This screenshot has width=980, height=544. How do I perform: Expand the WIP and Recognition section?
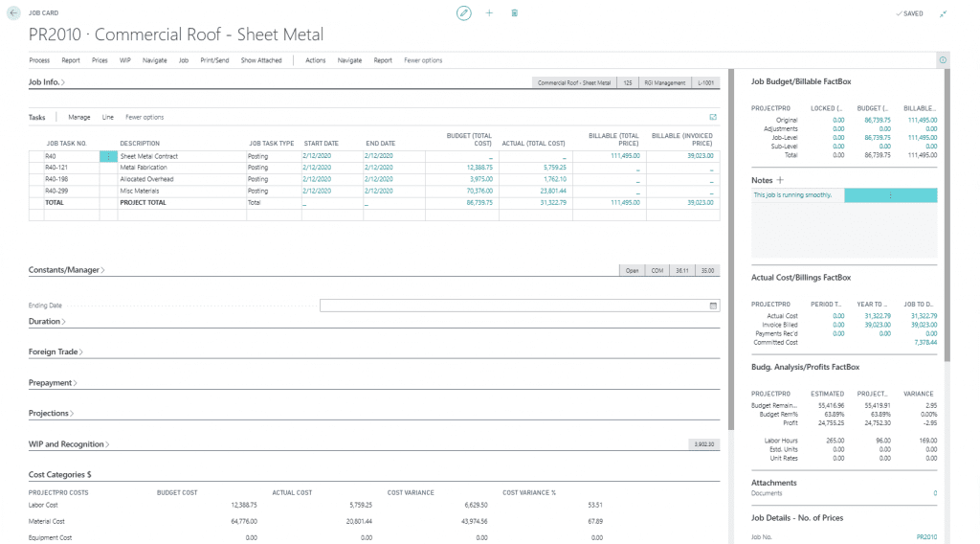[x=68, y=444]
